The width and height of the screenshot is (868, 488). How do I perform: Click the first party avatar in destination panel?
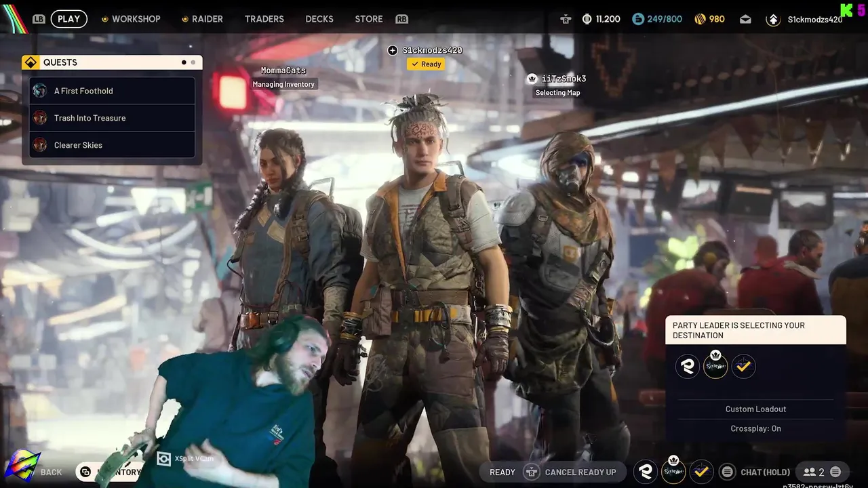688,367
